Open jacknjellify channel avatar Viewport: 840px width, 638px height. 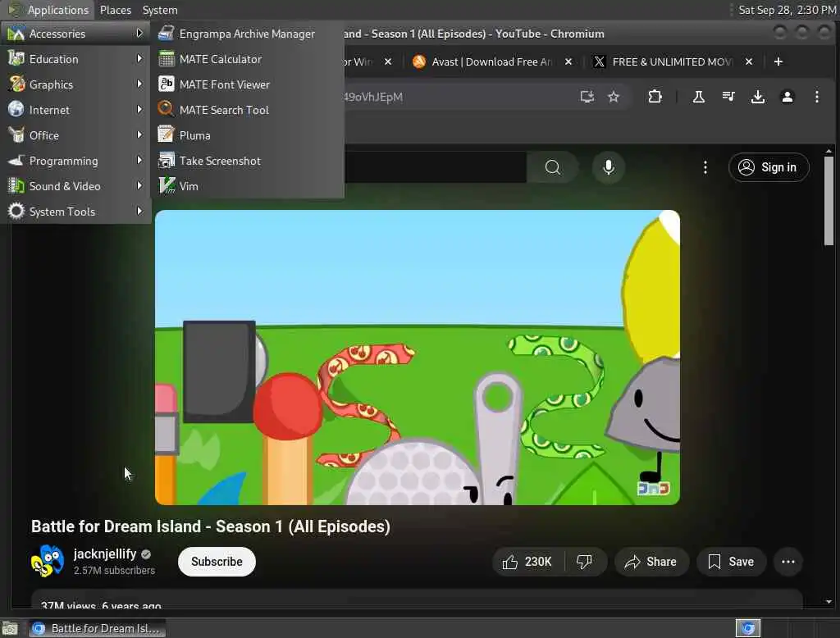48,562
